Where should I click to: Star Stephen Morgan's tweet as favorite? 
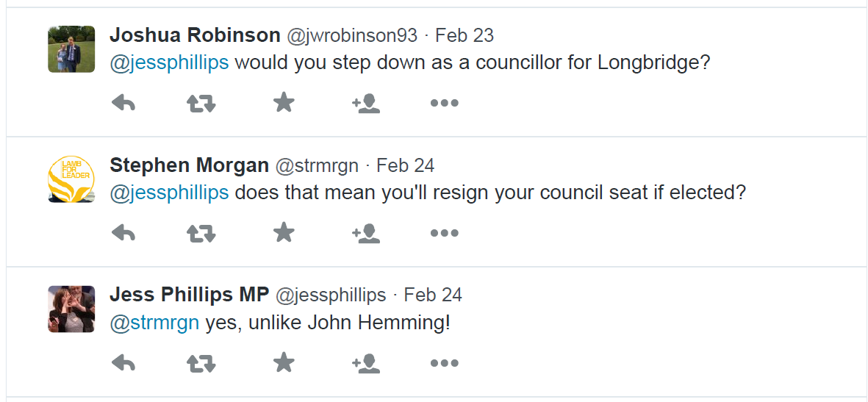[284, 233]
